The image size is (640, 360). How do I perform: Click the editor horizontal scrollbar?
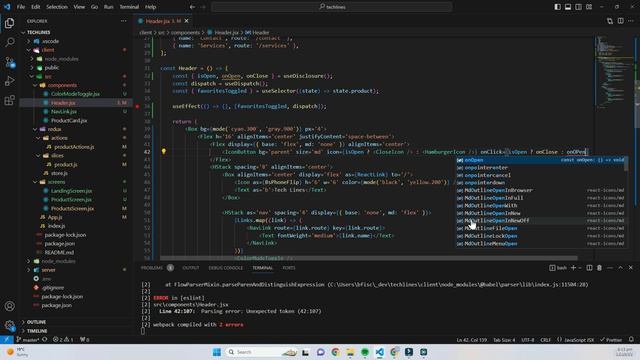(x=369, y=258)
